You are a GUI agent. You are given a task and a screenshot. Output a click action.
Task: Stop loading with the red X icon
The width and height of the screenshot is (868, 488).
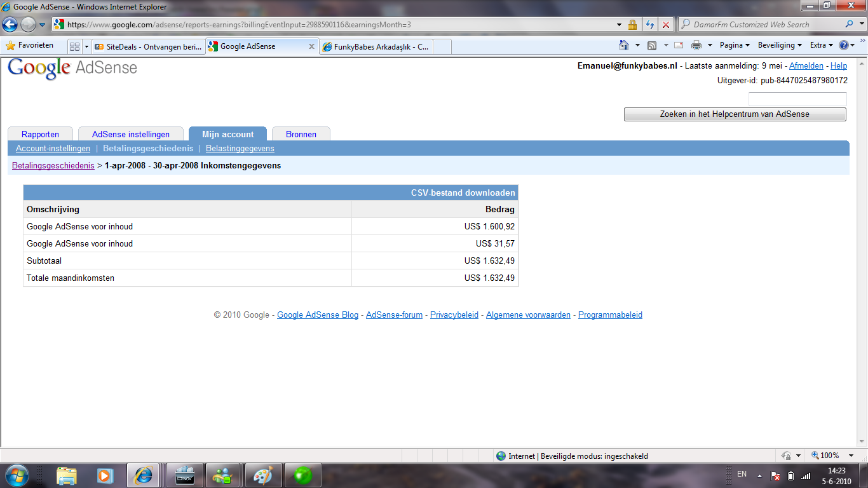pyautogui.click(x=666, y=25)
